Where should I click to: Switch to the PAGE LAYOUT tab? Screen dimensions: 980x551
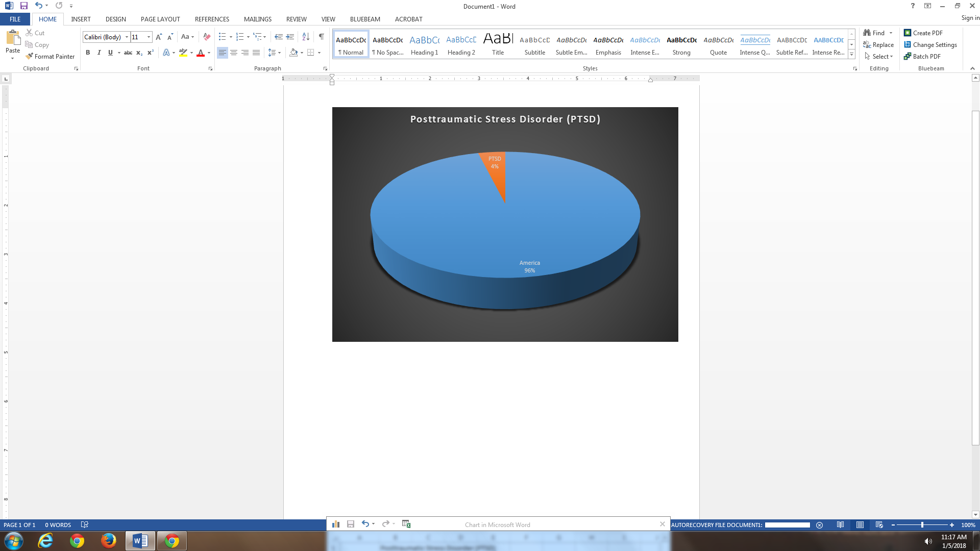(x=160, y=19)
